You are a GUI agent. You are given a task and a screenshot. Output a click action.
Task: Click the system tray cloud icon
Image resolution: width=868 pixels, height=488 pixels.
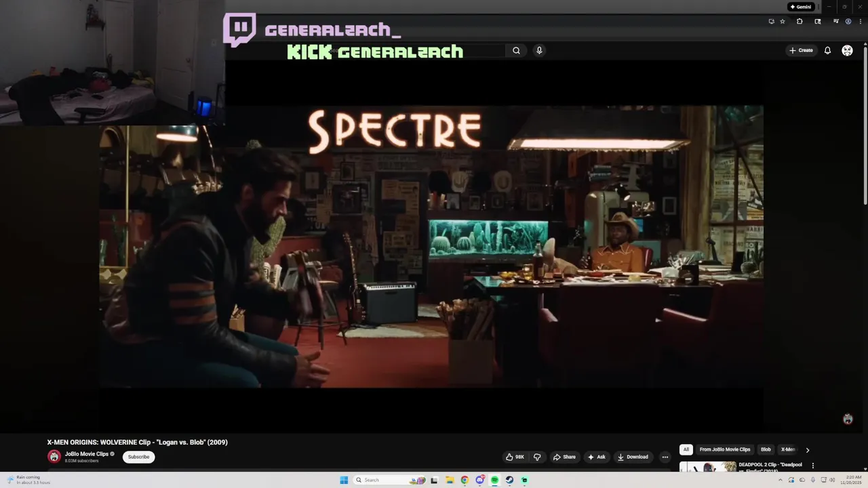coord(802,480)
